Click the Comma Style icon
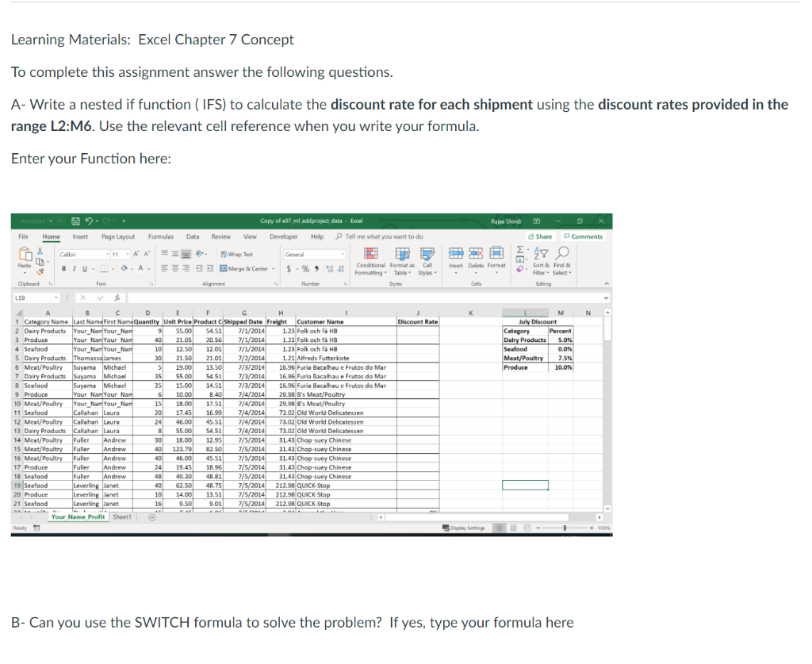This screenshot has height=664, width=812. point(316,269)
